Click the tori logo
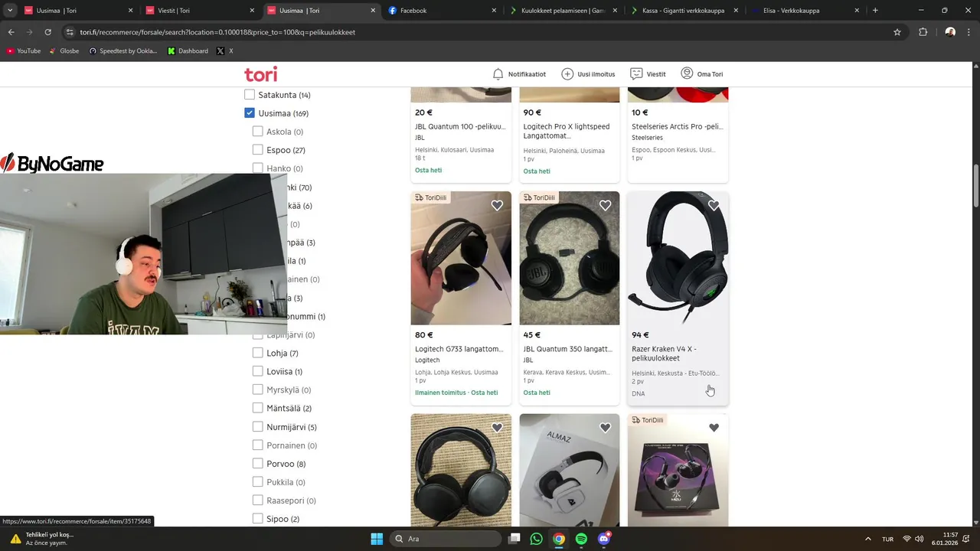Screen dimensions: 980x551 260,74
